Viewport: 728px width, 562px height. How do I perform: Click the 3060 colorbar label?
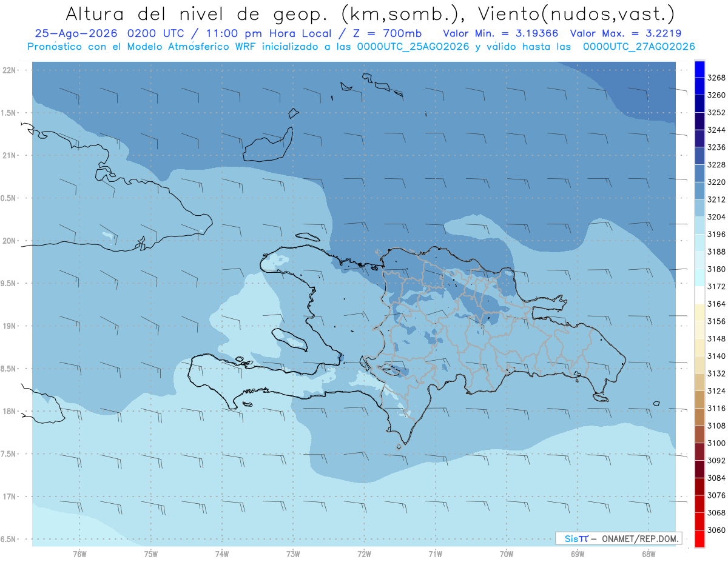click(716, 530)
